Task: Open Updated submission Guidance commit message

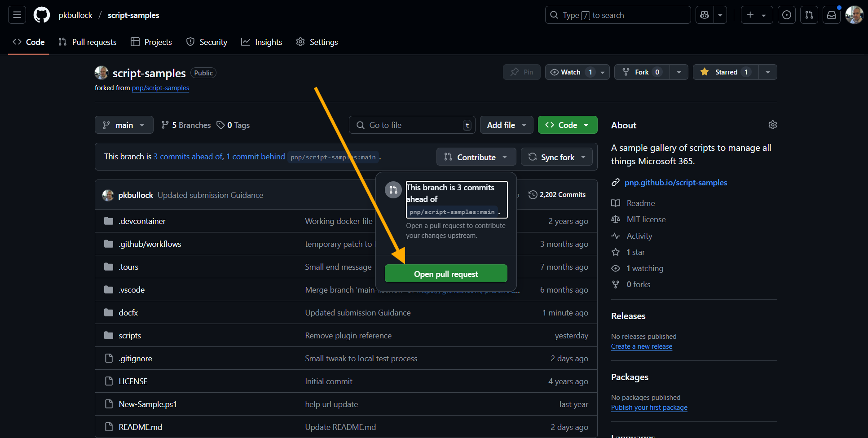Action: pos(210,195)
